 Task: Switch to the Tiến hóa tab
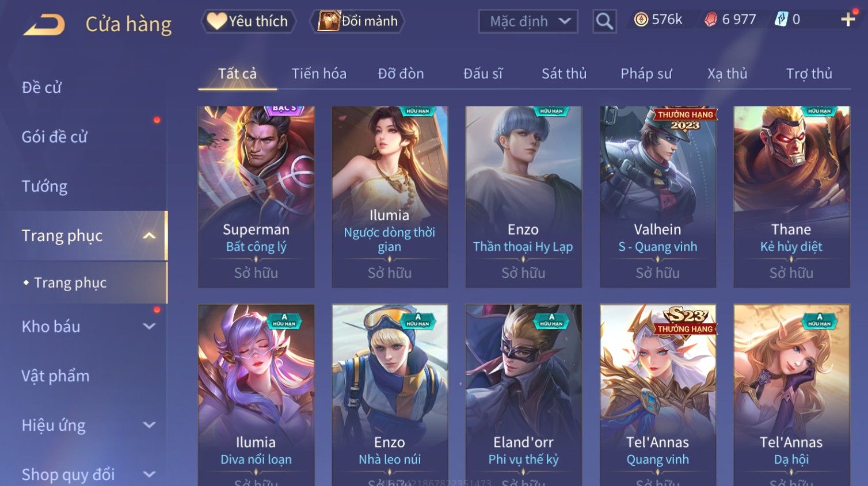319,74
